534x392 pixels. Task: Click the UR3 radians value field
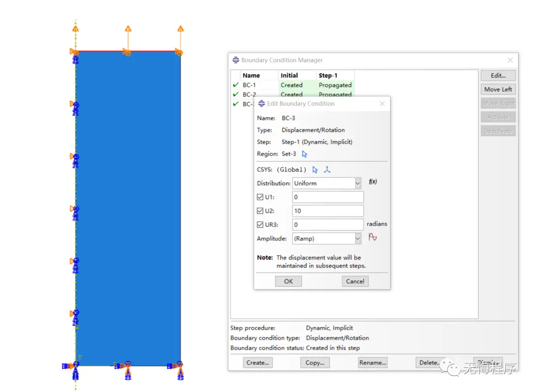(328, 224)
